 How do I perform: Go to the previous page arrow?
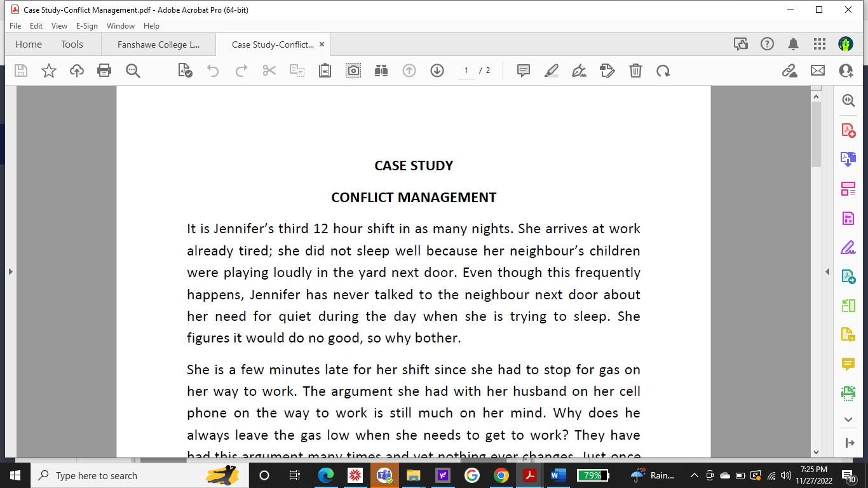coord(409,71)
